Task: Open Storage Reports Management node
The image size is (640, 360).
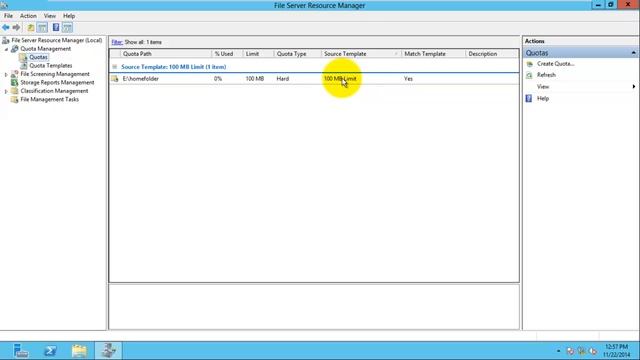Action: coord(57,82)
